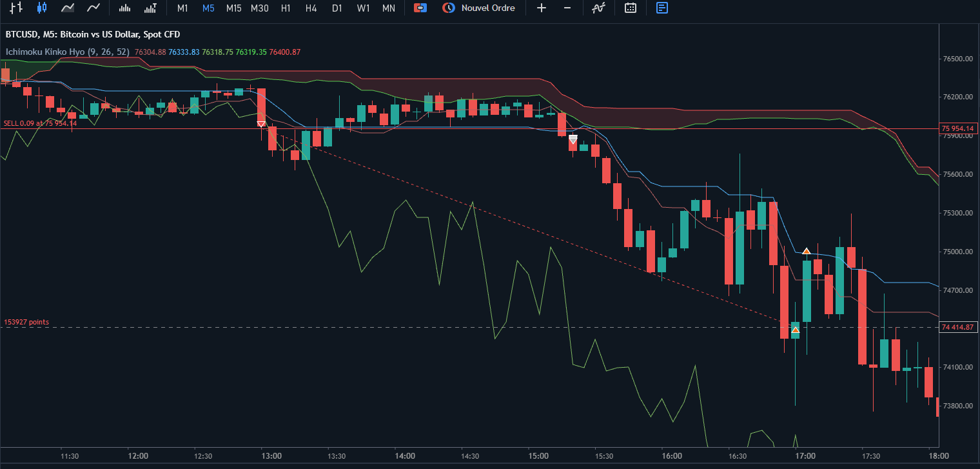Switch to candlestick chart display
This screenshot has height=469, width=980.
point(43,8)
